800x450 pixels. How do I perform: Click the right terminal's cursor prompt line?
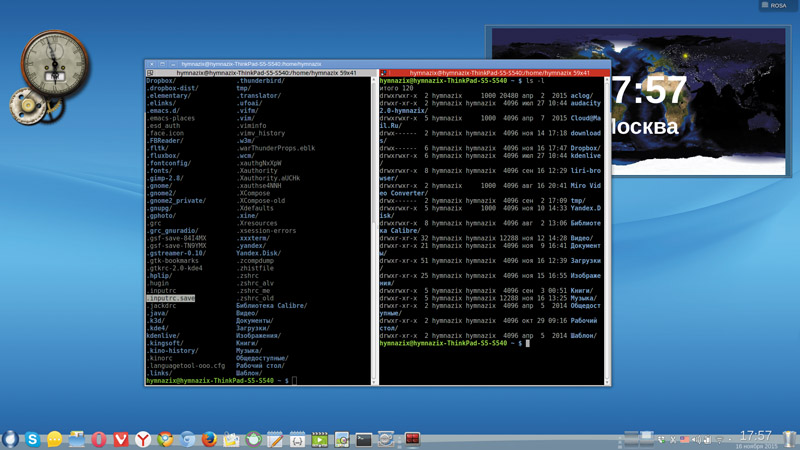[x=455, y=343]
